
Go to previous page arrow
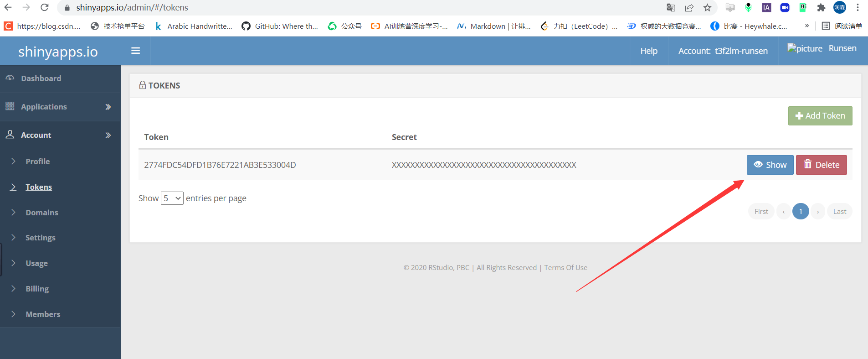[x=784, y=212]
